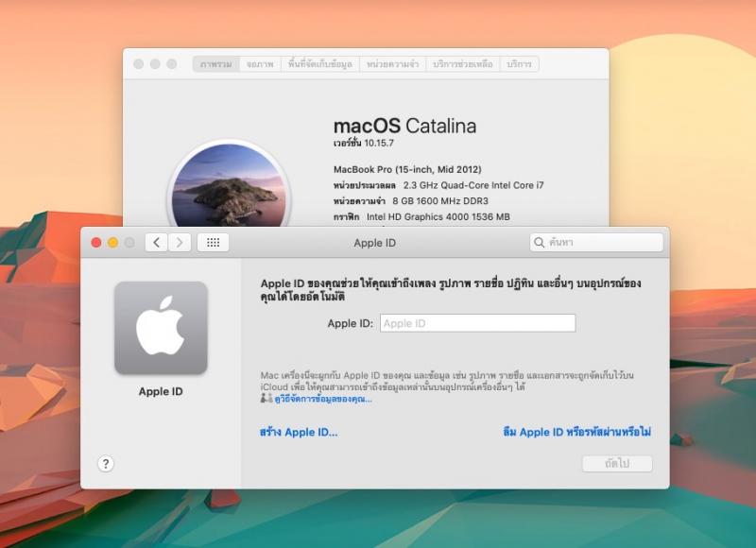Switch to the หน่วยความจำ tab in About This Mac
The image size is (756, 548).
392,64
